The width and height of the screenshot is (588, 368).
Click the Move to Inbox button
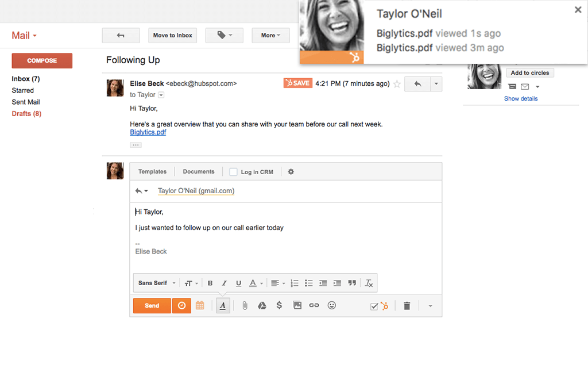[x=172, y=35]
